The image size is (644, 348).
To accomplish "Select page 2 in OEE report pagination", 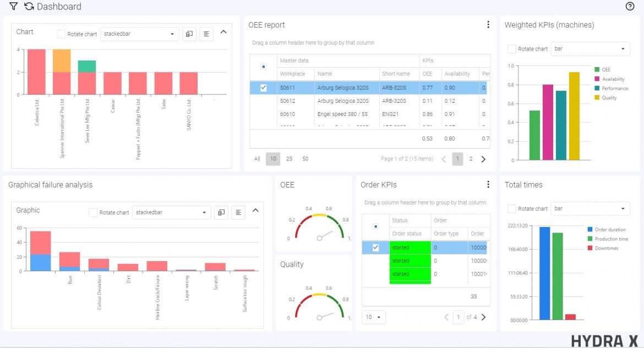I will pos(472,159).
